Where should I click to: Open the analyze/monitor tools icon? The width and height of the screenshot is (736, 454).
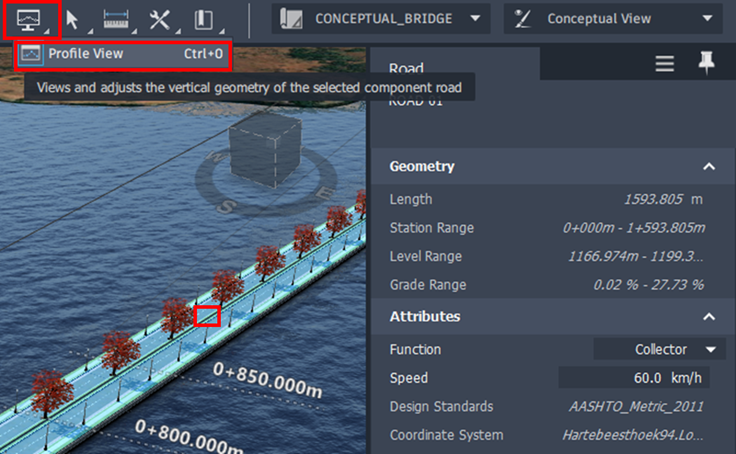tap(29, 20)
